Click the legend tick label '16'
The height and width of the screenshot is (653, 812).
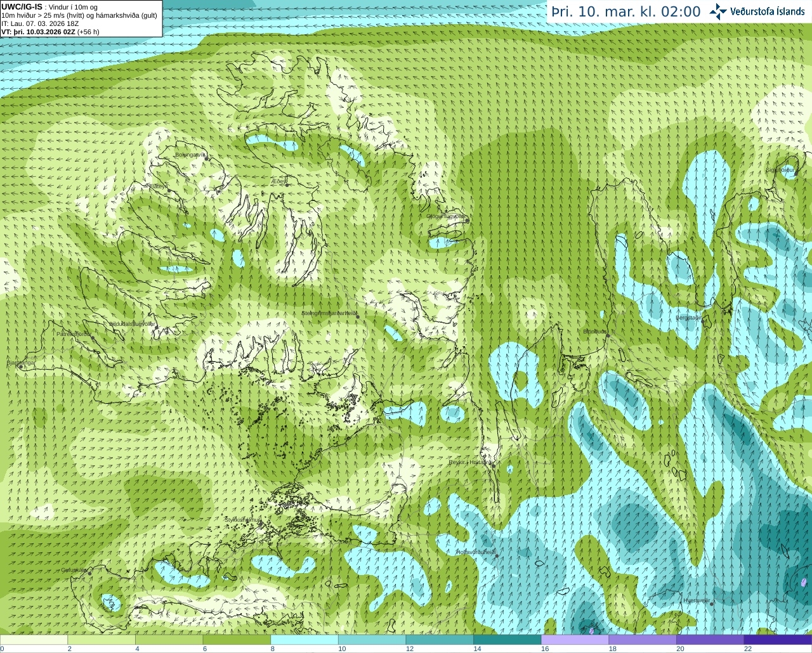545,649
